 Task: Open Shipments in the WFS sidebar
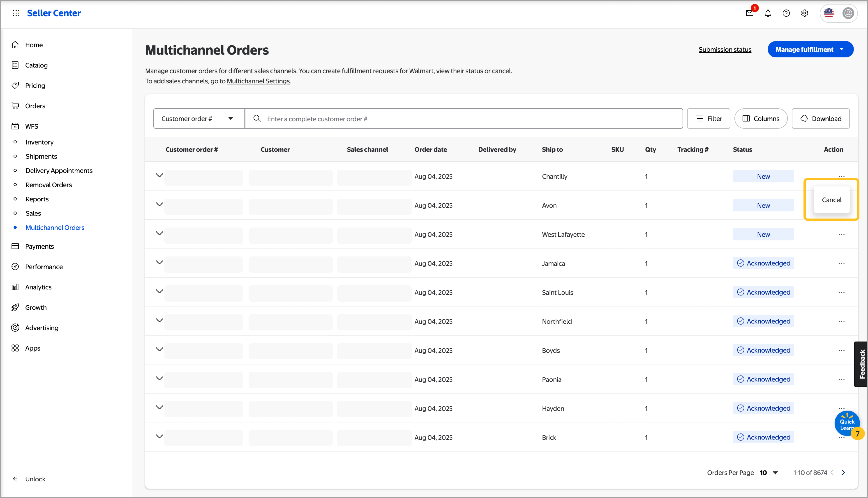(x=41, y=156)
